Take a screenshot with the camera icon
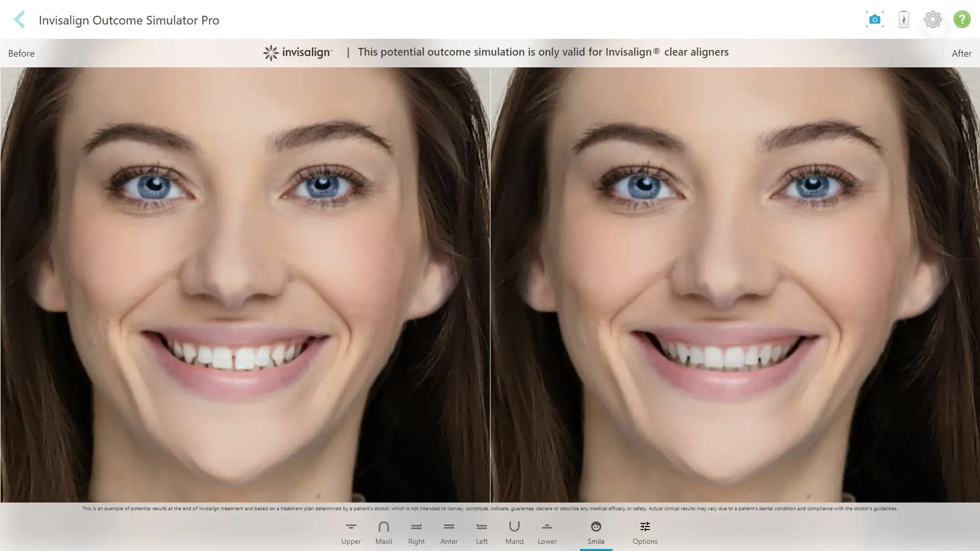Viewport: 980px width, 551px height. (874, 20)
